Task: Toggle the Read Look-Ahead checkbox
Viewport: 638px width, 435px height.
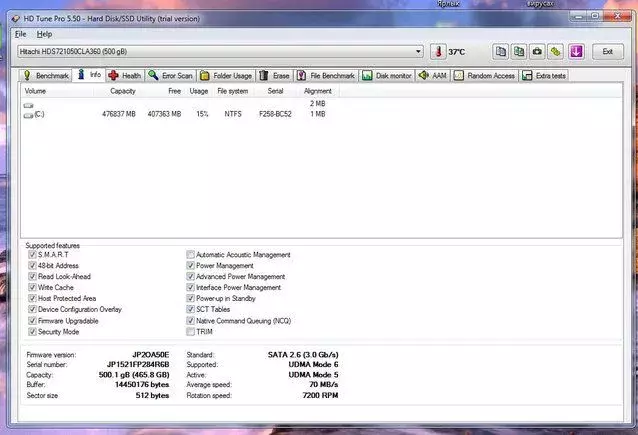Action: [32, 277]
